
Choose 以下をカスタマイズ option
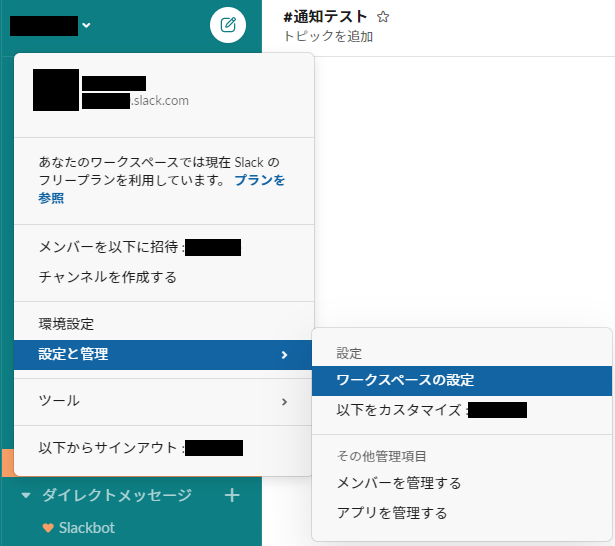point(462,410)
